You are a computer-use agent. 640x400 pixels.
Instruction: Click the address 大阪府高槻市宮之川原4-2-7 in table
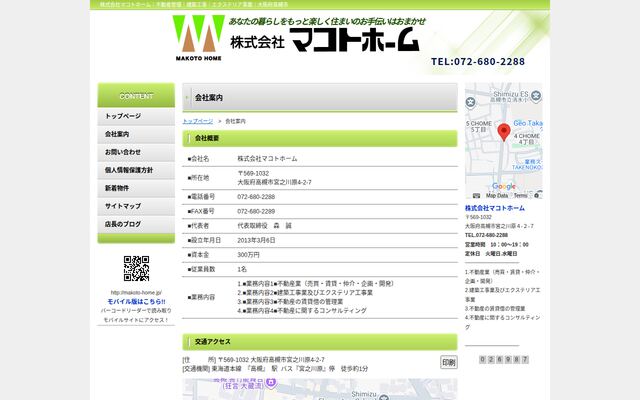click(x=274, y=182)
